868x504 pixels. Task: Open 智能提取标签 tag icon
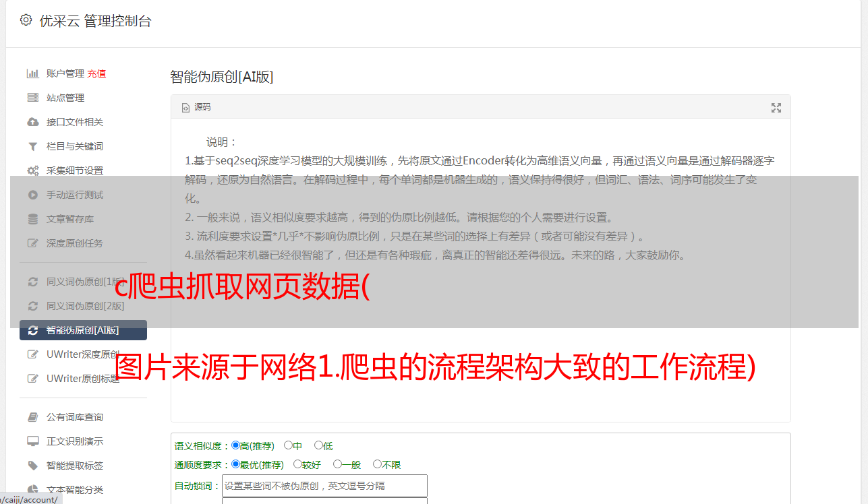[x=32, y=466]
